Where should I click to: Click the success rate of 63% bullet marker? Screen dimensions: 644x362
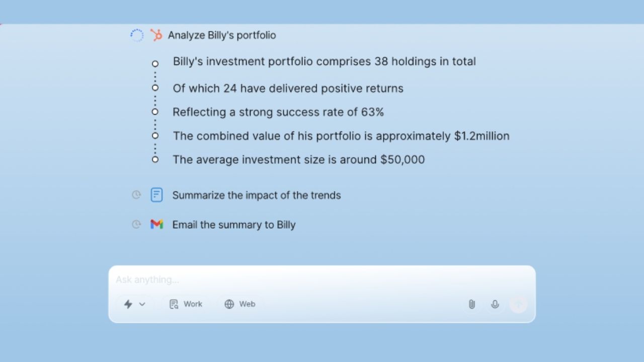click(155, 112)
